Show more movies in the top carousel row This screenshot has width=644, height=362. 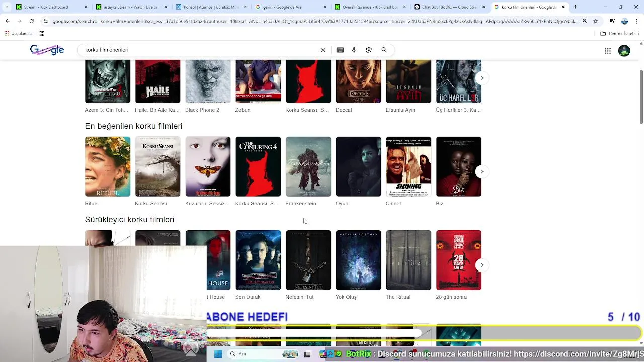[x=481, y=78]
